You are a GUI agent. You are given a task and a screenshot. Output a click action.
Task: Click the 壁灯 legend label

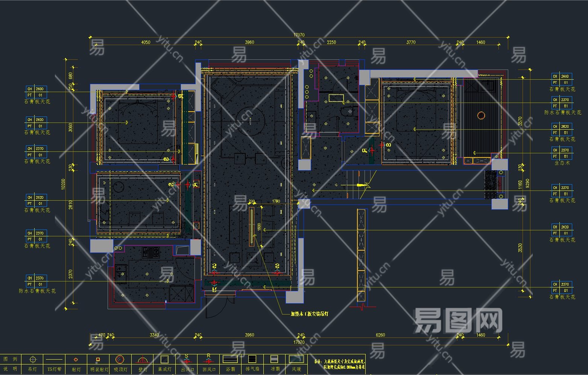click(143, 369)
